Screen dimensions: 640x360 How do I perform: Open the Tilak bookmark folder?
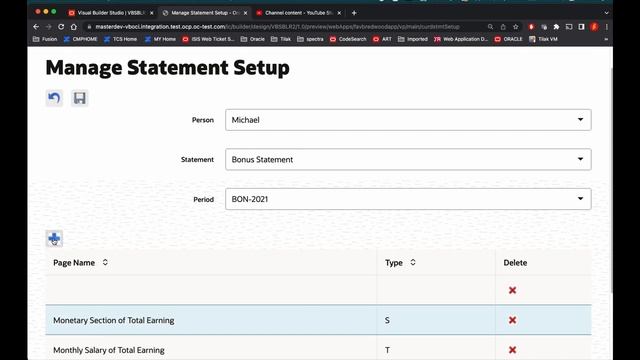pos(281,39)
